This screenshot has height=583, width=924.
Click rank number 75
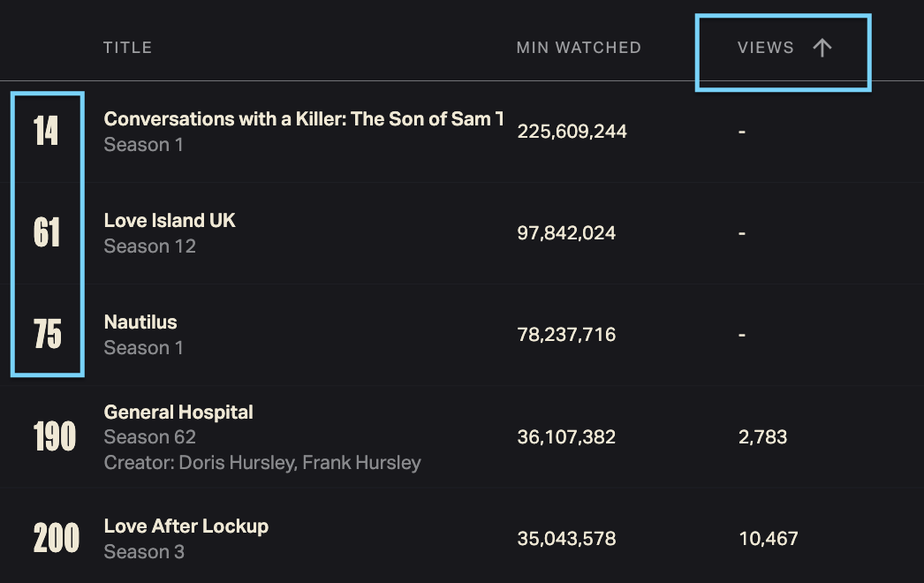coord(48,335)
